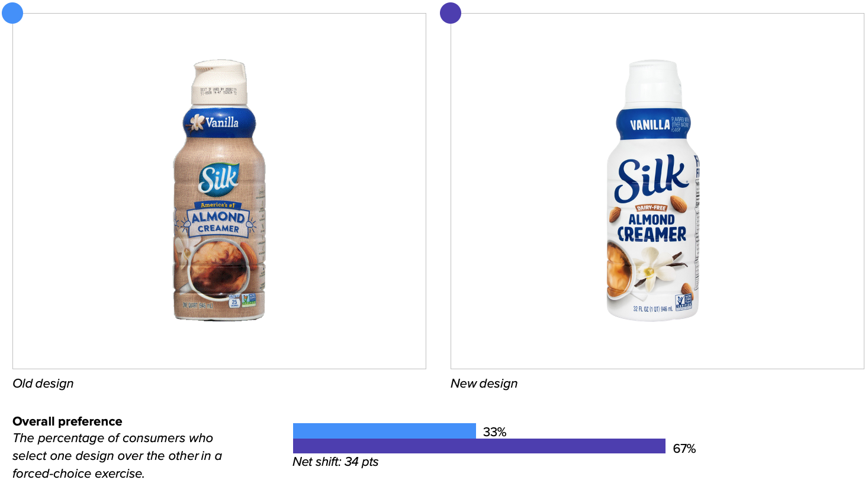Click the VANILLA band on new bottle
The image size is (868, 486).
(653, 124)
